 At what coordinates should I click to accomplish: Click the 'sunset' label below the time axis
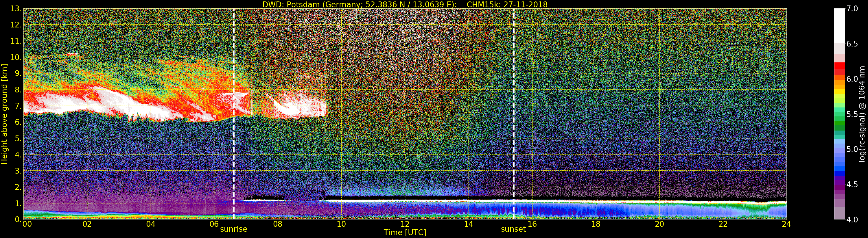pos(513,229)
